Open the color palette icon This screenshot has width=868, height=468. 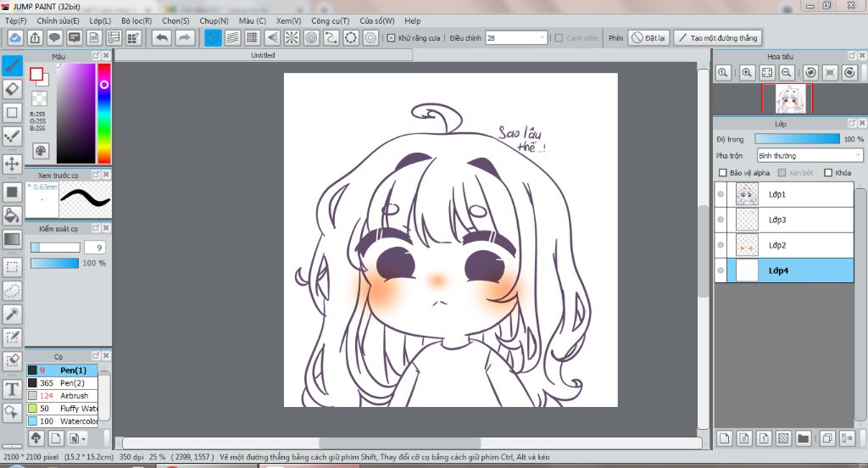41,151
